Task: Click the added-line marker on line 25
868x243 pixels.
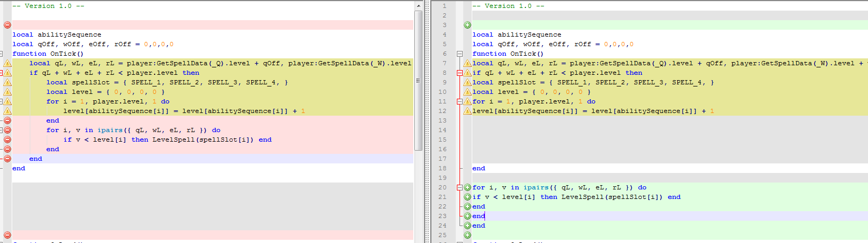Action: pyautogui.click(x=467, y=235)
